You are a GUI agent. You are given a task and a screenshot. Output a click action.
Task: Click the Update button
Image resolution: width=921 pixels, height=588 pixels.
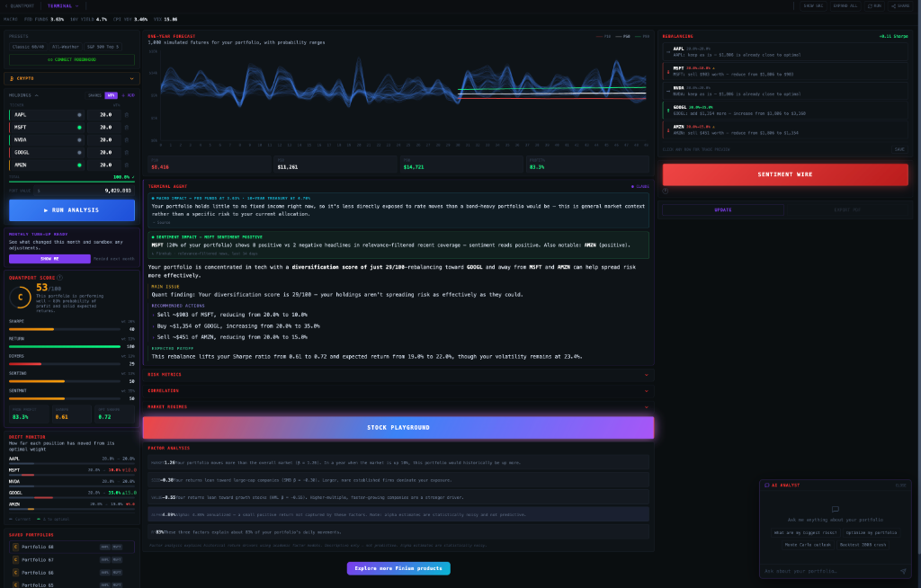coord(723,209)
